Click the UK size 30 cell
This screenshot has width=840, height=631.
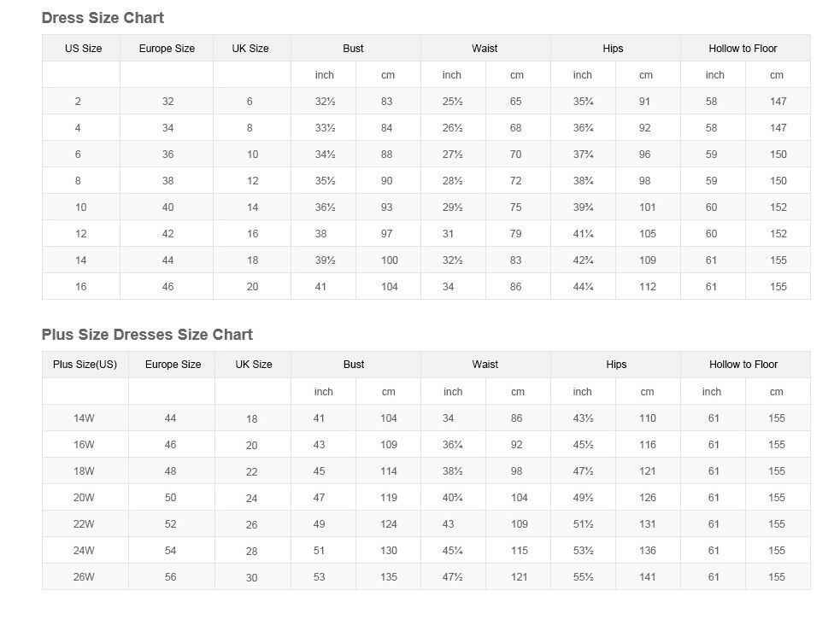click(251, 578)
